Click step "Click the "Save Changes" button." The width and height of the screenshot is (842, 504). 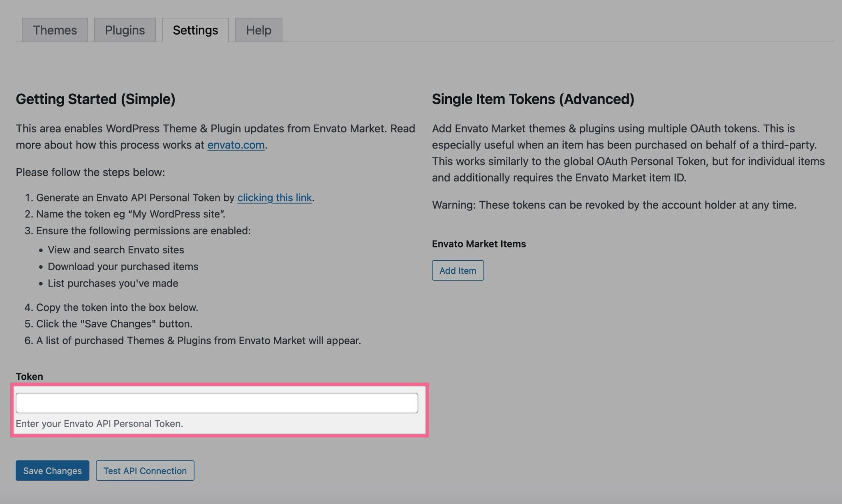tap(114, 324)
